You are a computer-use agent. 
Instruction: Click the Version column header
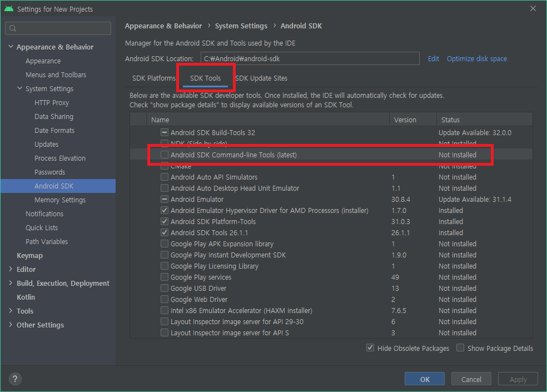click(x=413, y=120)
